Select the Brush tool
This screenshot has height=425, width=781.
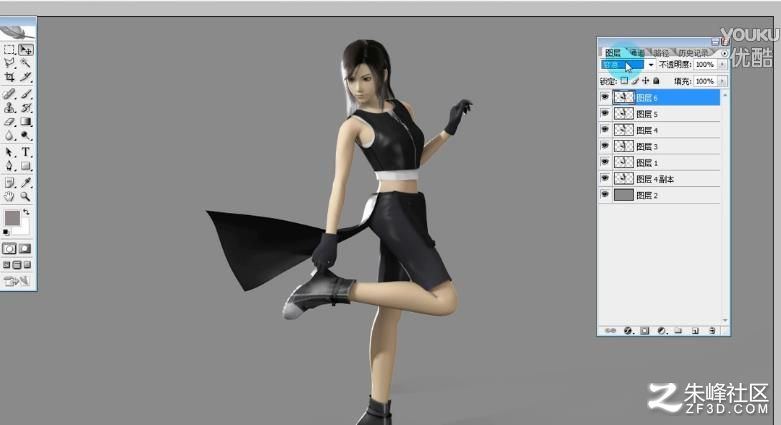coord(25,94)
